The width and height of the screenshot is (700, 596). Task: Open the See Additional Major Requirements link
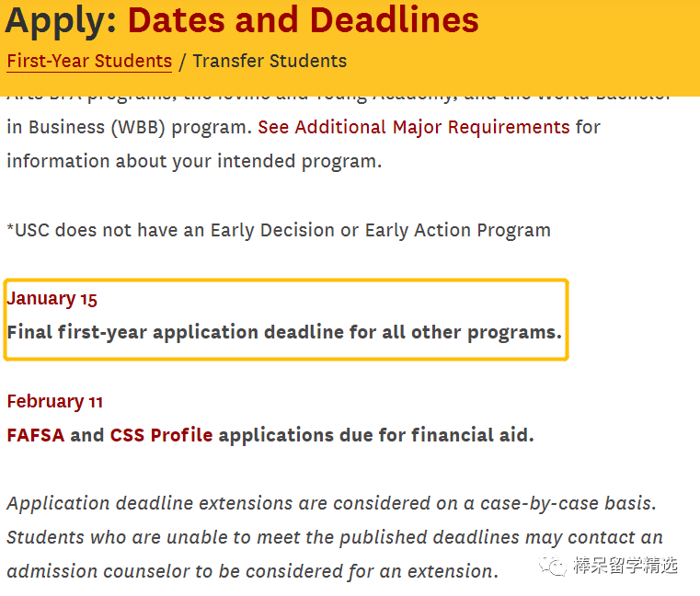[414, 127]
